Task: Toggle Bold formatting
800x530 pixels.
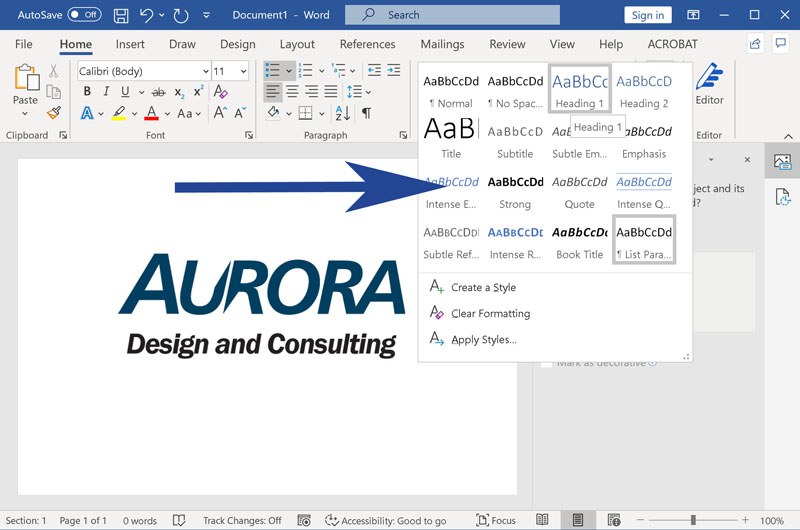Action: [x=87, y=91]
